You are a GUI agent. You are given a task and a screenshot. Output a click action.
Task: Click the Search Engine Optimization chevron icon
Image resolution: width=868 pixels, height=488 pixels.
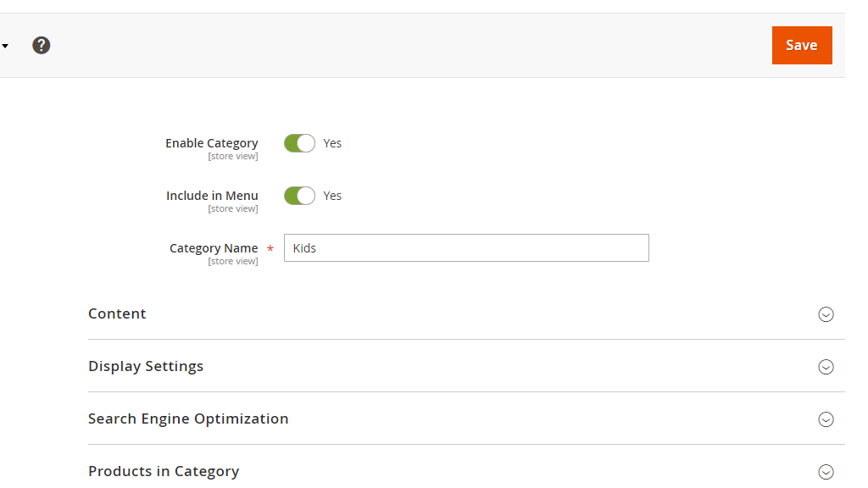[x=826, y=419]
